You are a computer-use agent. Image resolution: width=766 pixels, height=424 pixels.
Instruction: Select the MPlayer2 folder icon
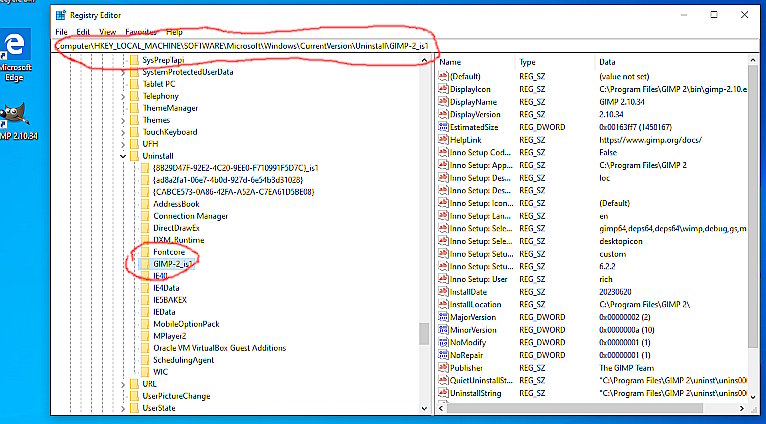coord(145,336)
